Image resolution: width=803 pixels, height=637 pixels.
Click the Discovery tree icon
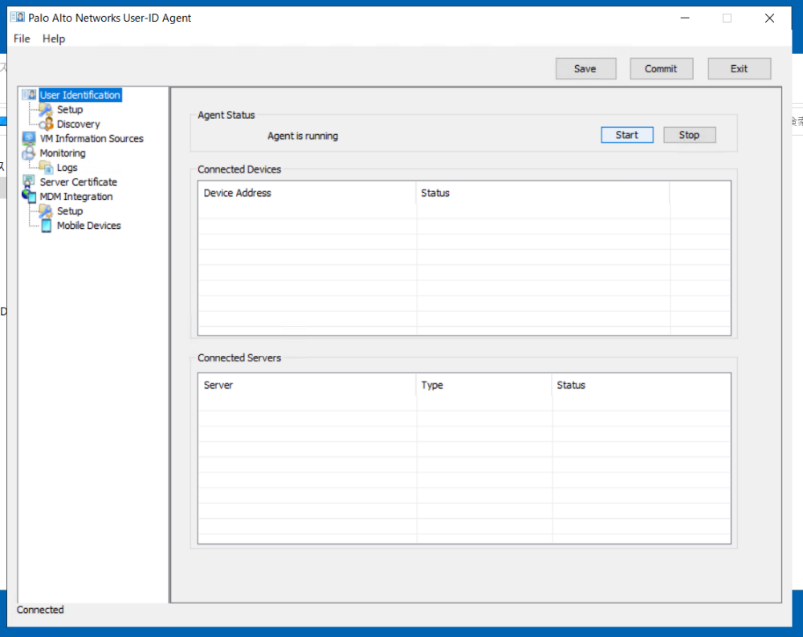tap(46, 124)
